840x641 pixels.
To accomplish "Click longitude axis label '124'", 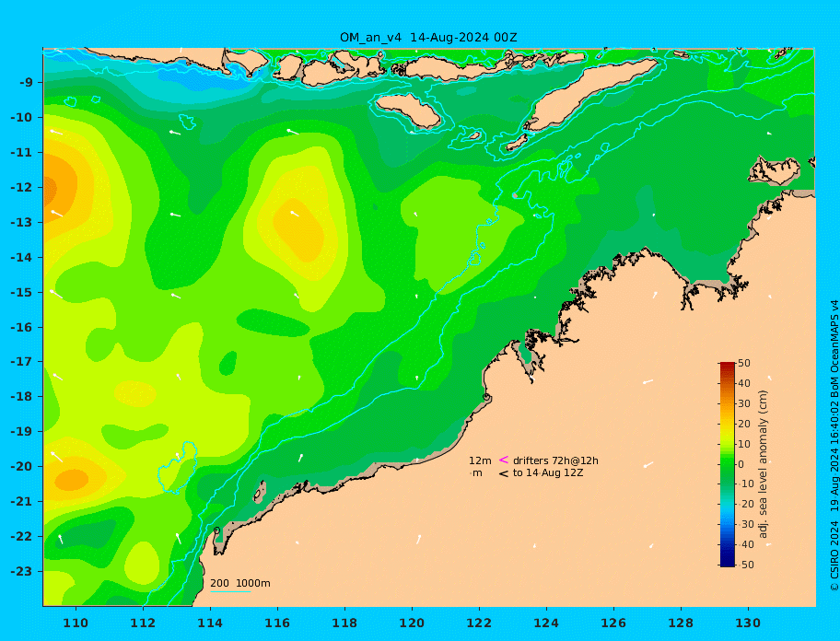I will tap(546, 624).
